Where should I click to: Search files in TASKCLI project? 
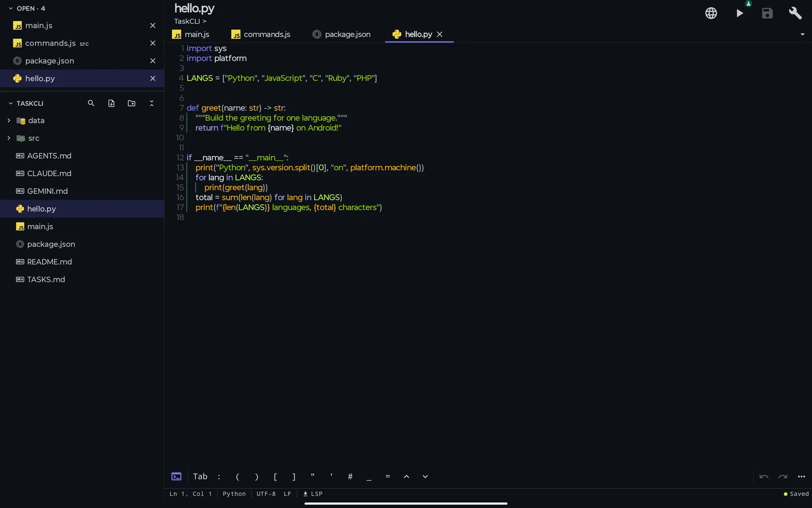coord(91,103)
